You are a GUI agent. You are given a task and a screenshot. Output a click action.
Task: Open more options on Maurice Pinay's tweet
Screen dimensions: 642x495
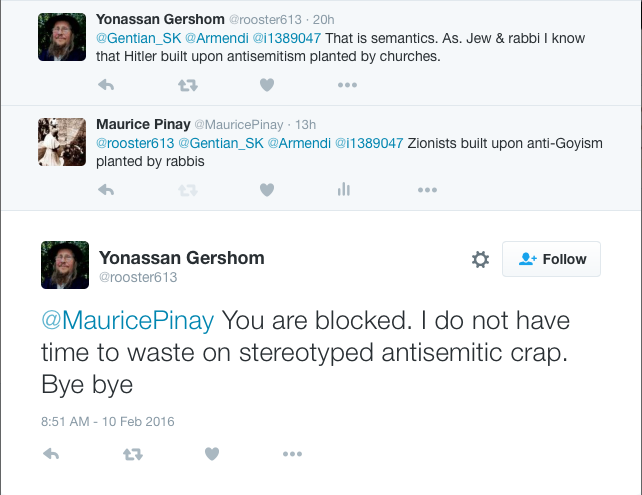(427, 189)
